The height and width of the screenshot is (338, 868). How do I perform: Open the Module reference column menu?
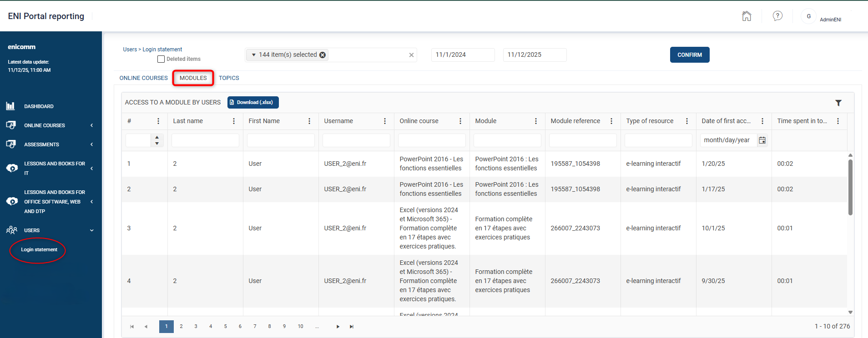[x=611, y=121]
